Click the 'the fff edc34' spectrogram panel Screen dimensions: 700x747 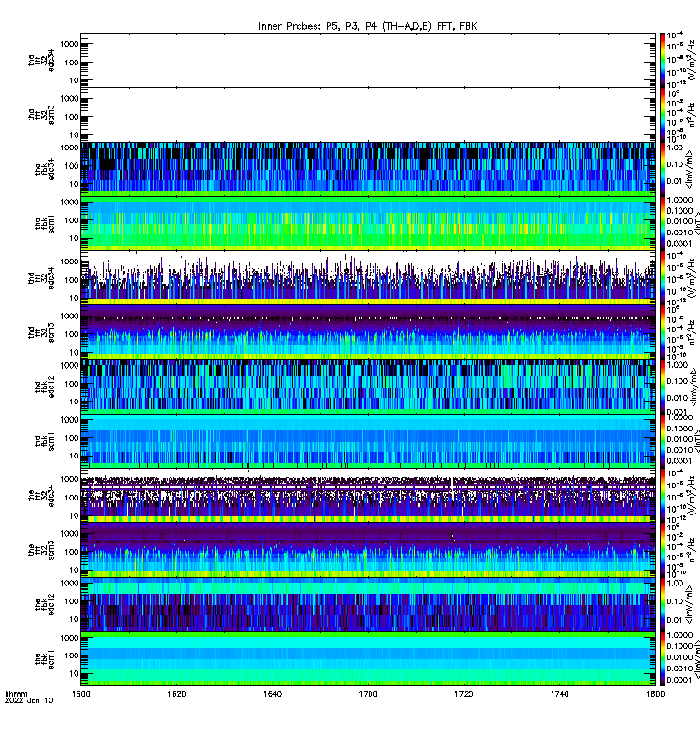click(368, 496)
